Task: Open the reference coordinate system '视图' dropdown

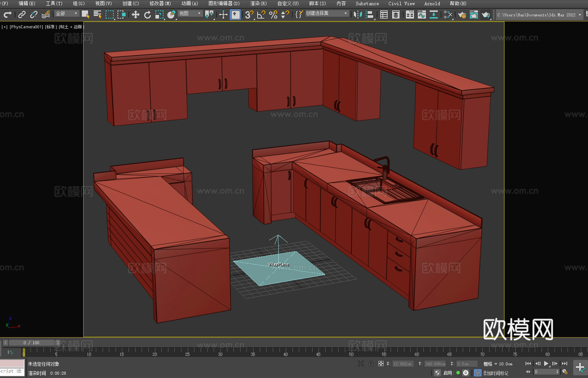Action: point(190,13)
